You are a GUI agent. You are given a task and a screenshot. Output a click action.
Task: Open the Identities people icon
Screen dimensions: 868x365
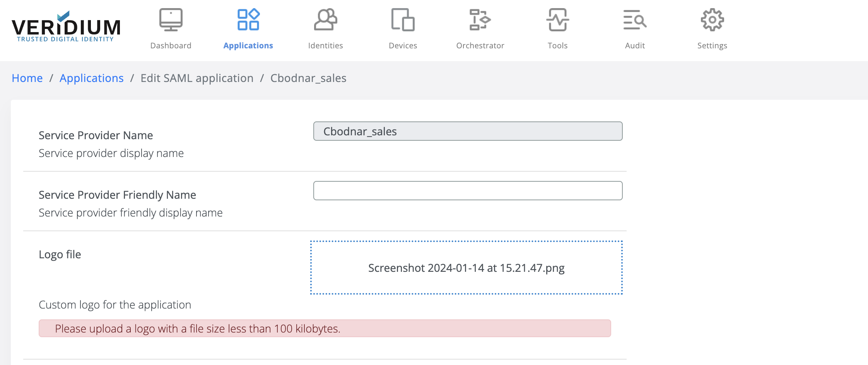(325, 20)
